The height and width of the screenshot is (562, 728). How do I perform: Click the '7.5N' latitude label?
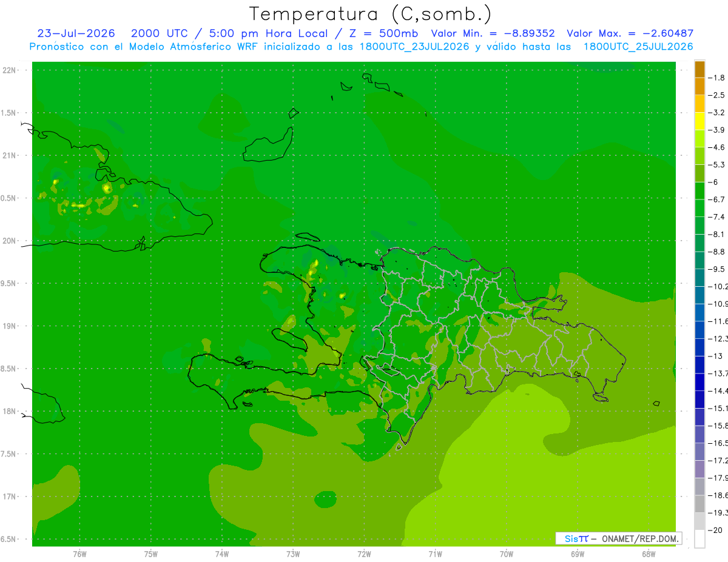coord(9,454)
